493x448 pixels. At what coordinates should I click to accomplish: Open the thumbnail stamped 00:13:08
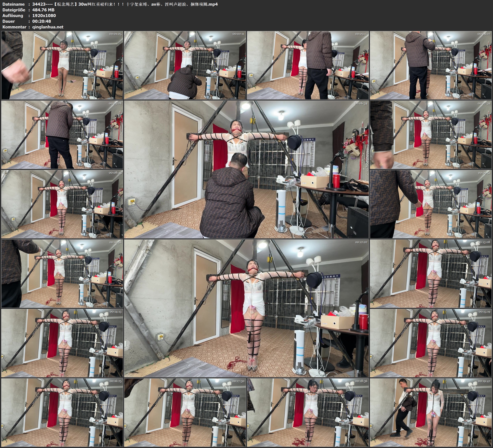(x=431, y=273)
